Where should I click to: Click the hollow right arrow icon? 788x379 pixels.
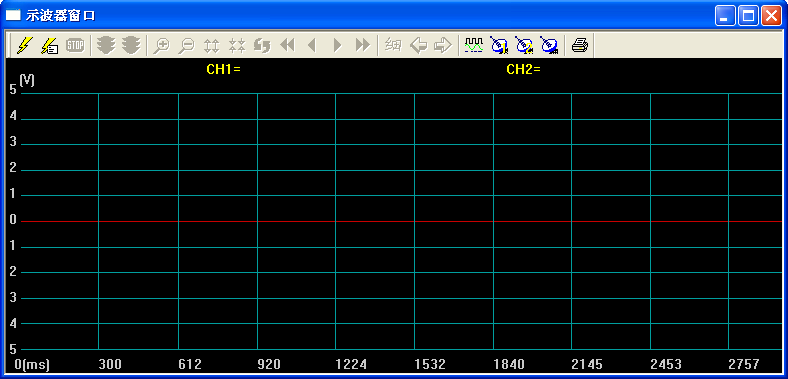click(x=443, y=45)
